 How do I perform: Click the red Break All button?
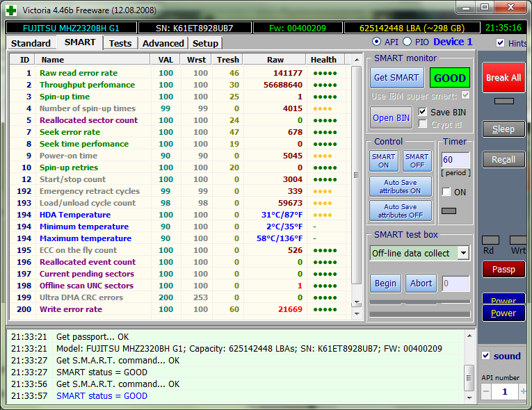[x=503, y=78]
